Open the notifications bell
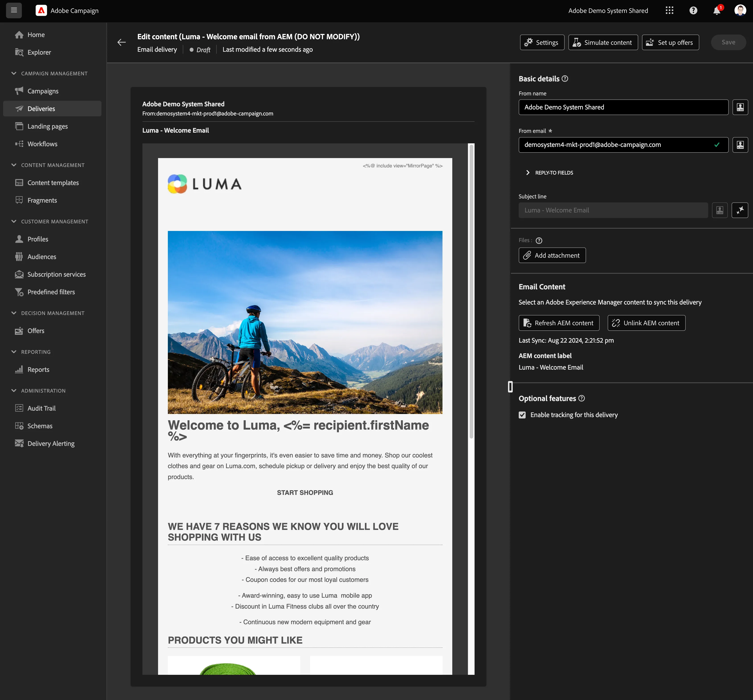Viewport: 753px width, 700px height. click(x=717, y=11)
